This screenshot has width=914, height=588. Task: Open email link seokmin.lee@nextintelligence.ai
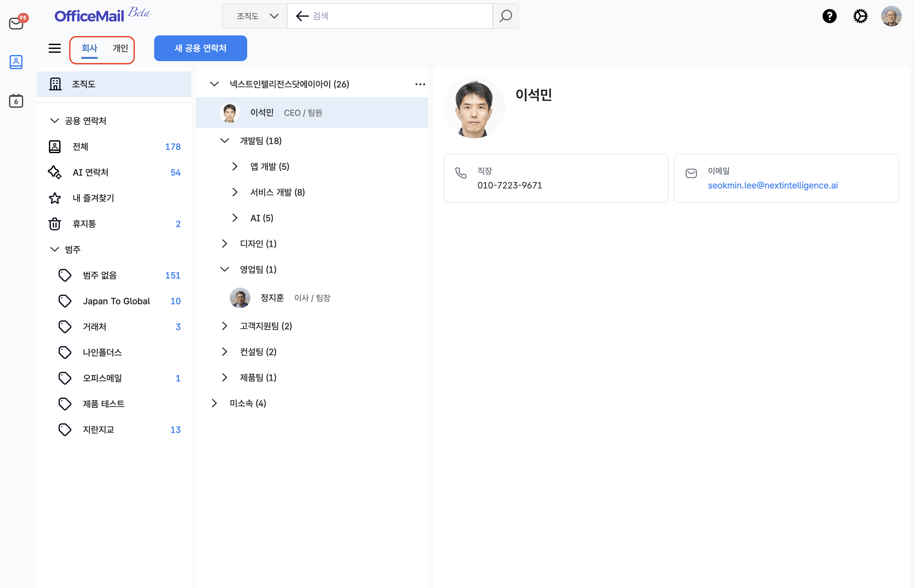coord(773,185)
